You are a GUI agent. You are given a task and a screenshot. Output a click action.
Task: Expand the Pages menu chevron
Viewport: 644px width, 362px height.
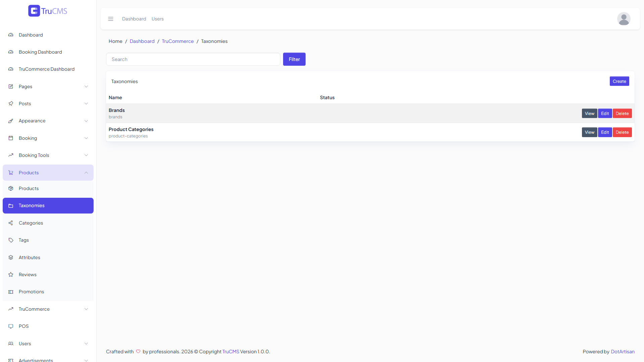click(x=86, y=86)
